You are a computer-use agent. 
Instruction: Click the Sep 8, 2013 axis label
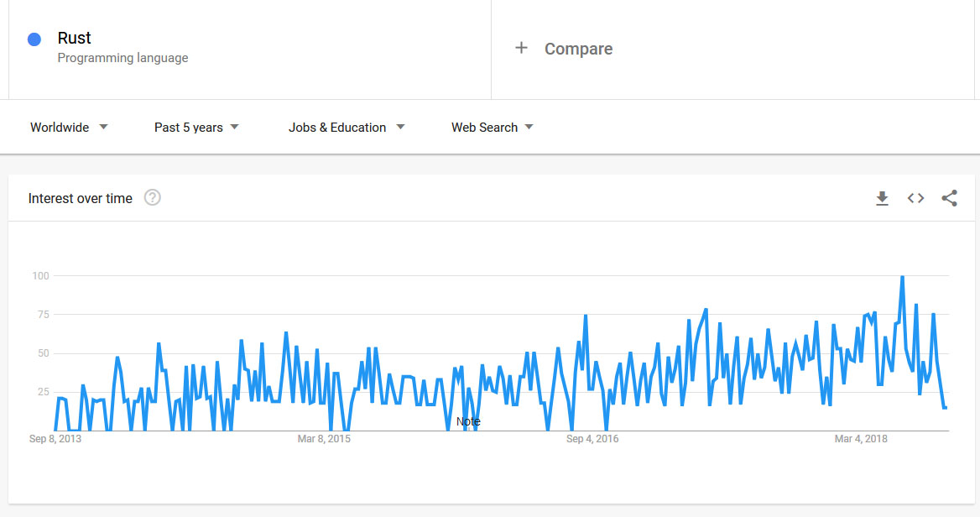(x=55, y=439)
